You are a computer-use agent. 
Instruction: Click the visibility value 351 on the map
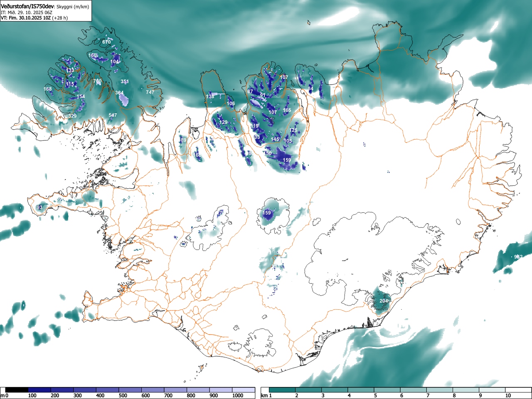[x=125, y=81]
